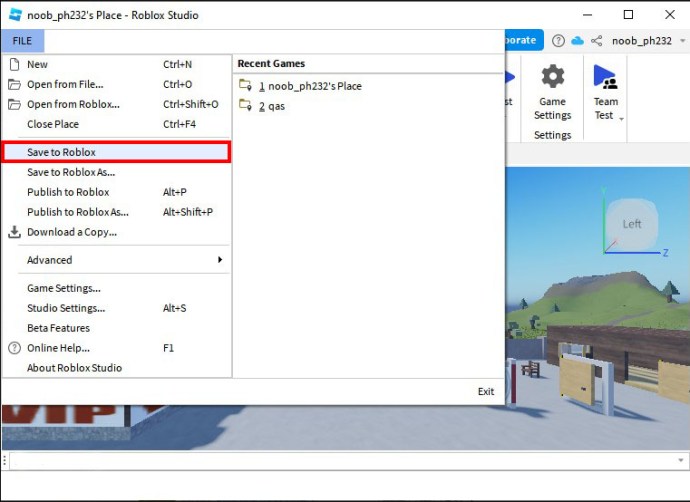The width and height of the screenshot is (690, 502).
Task: Click the blue cloud status icon
Action: point(577,41)
